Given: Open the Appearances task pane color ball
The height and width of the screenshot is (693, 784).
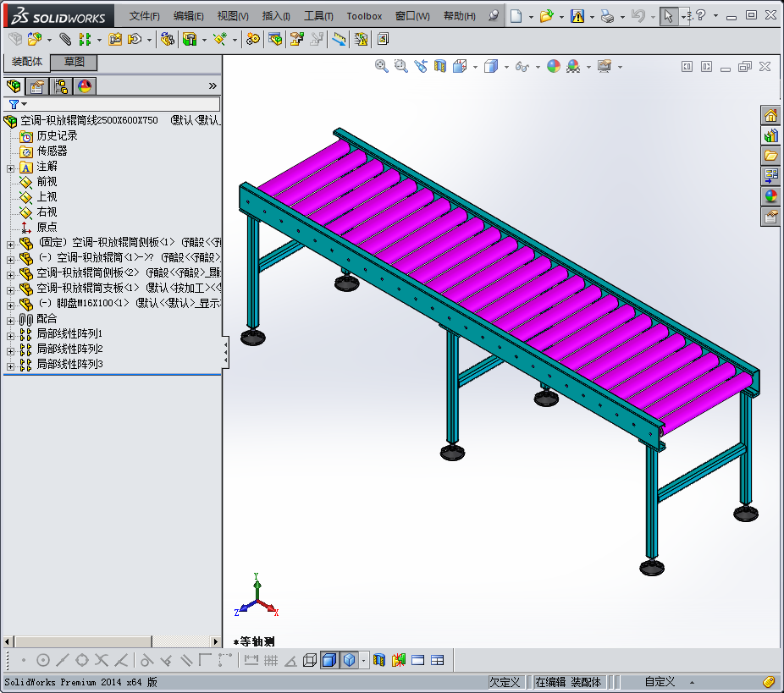Looking at the screenshot, I should coord(770,195).
